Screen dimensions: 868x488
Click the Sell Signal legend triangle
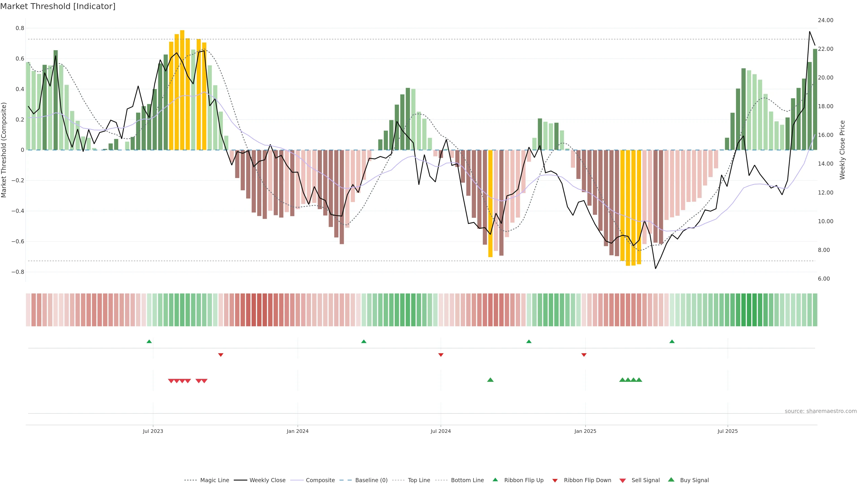pos(622,480)
